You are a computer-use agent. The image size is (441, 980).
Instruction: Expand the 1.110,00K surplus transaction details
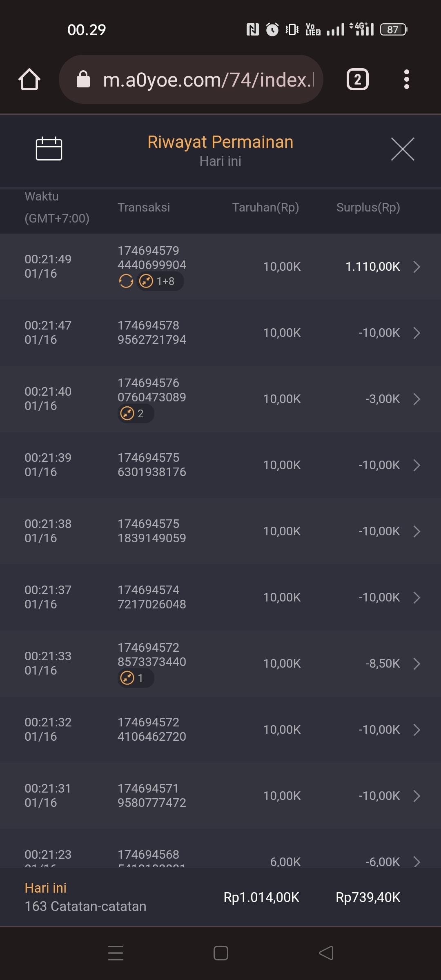tap(416, 267)
